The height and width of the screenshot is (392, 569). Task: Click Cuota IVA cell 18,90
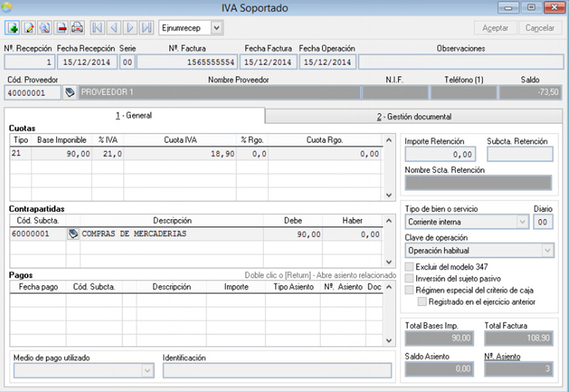180,154
